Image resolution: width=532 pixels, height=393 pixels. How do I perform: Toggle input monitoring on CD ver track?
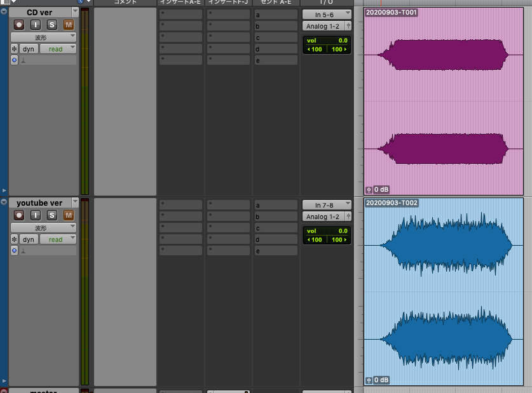pos(36,25)
